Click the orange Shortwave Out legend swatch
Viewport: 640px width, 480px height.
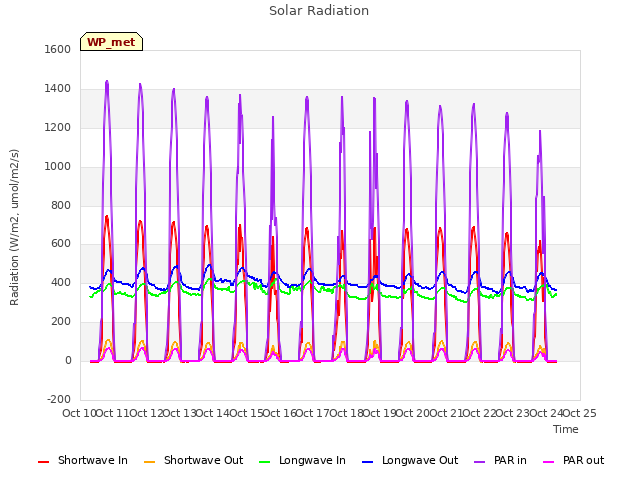tap(150, 462)
